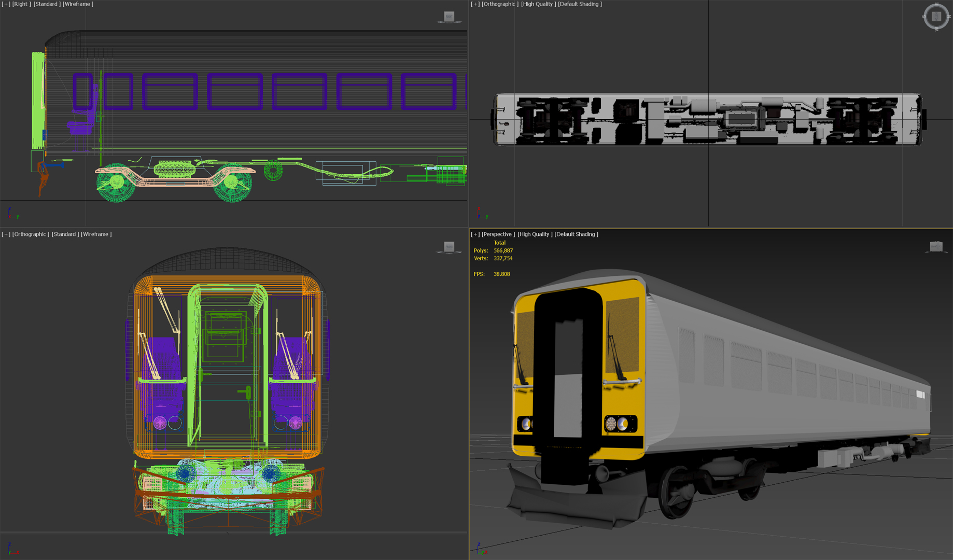
Task: Open the [+] menu of the top-right Orthographic viewport
Action: [475, 4]
